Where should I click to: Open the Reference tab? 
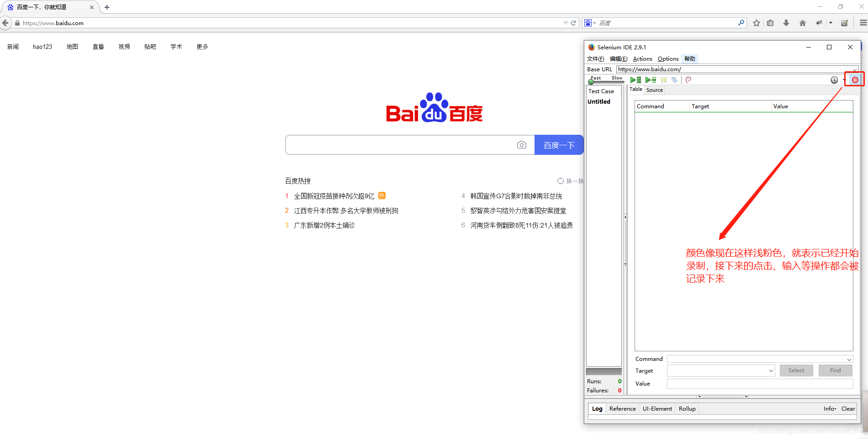coord(622,409)
